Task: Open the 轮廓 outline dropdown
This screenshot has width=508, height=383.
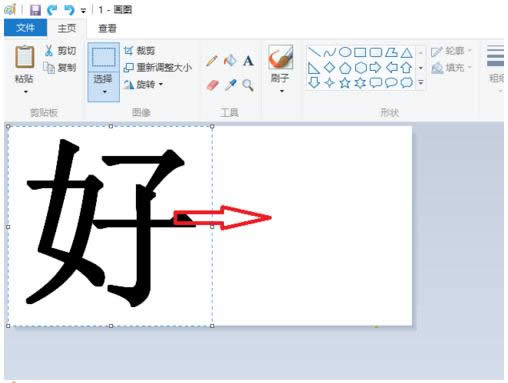Action: 452,51
